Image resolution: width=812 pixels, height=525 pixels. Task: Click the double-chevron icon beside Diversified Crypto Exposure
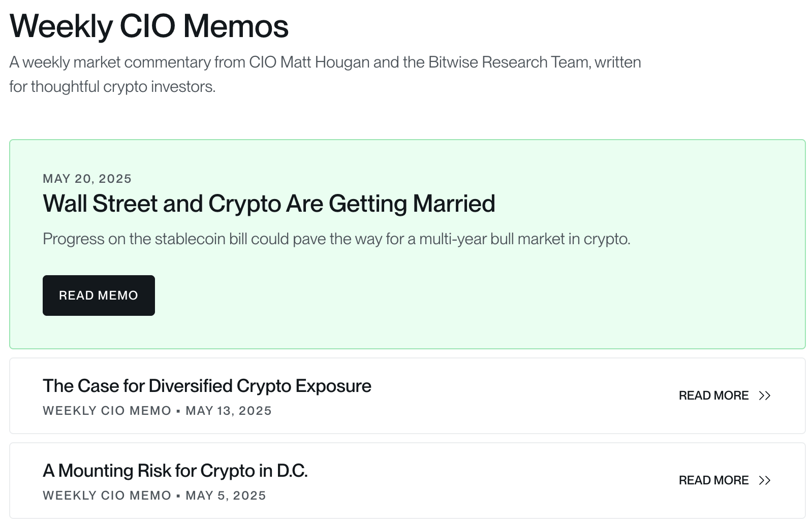click(764, 396)
